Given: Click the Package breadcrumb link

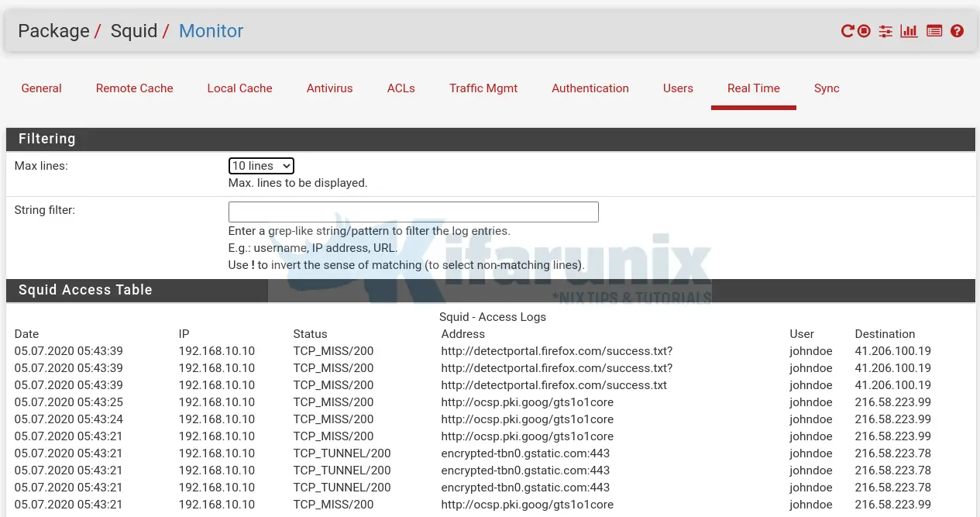Looking at the screenshot, I should point(53,31).
